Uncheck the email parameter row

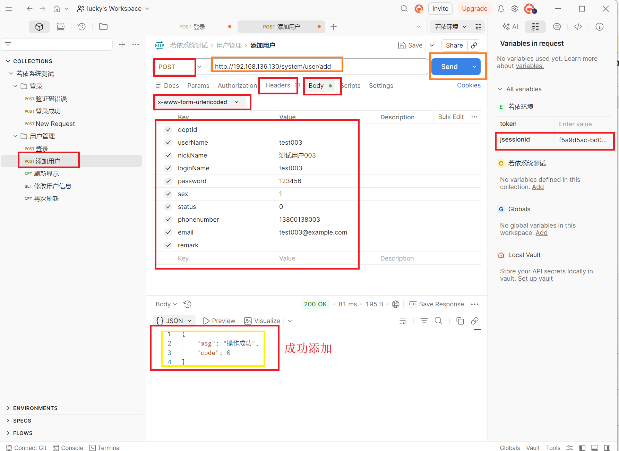click(168, 232)
